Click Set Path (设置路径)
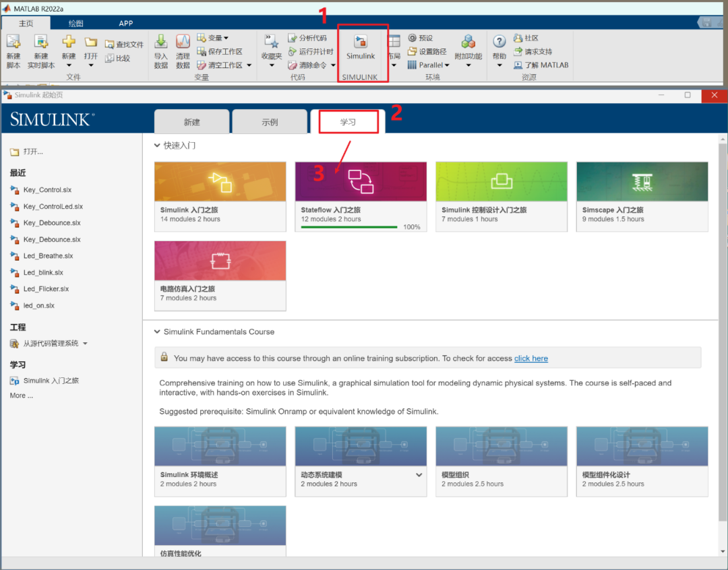Image resolution: width=728 pixels, height=570 pixels. 427,51
